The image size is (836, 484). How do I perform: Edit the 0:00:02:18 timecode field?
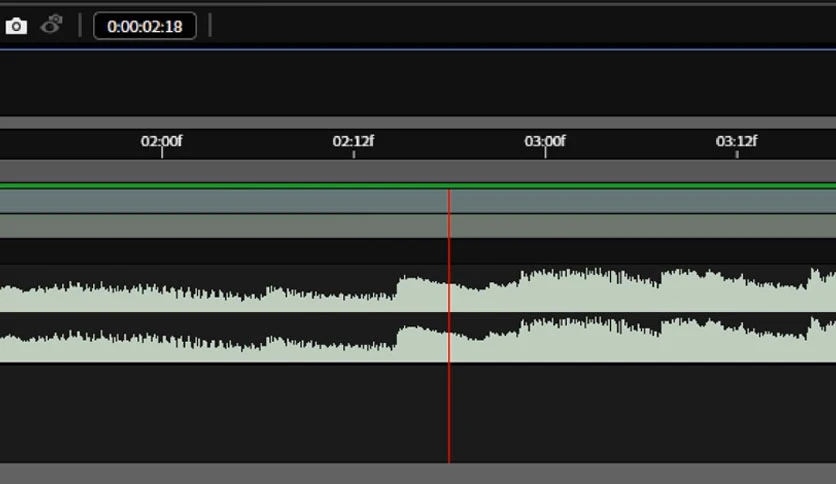click(x=144, y=26)
